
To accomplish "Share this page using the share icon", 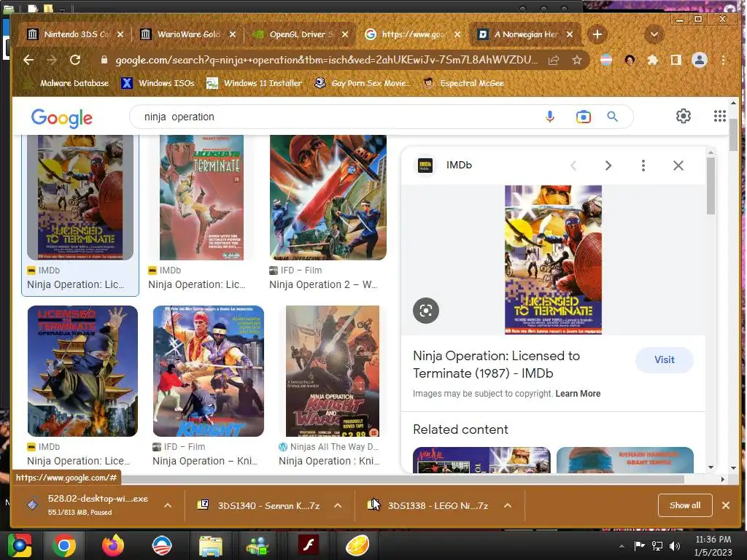I will [554, 60].
